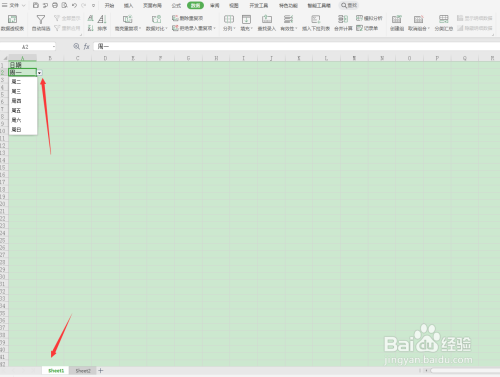The width and height of the screenshot is (500, 377).
Task: Switch to the 页面布局 ribbon tab
Action: point(152,5)
